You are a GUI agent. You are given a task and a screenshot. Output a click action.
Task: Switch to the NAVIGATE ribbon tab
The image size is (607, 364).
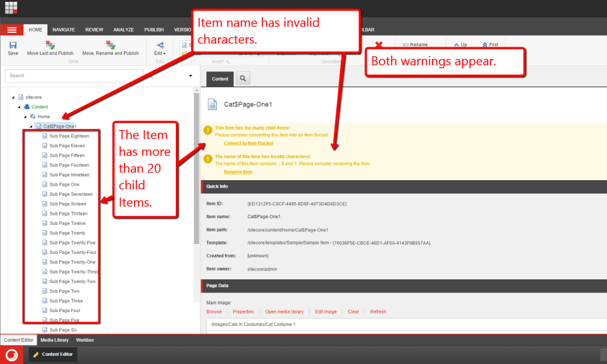63,29
